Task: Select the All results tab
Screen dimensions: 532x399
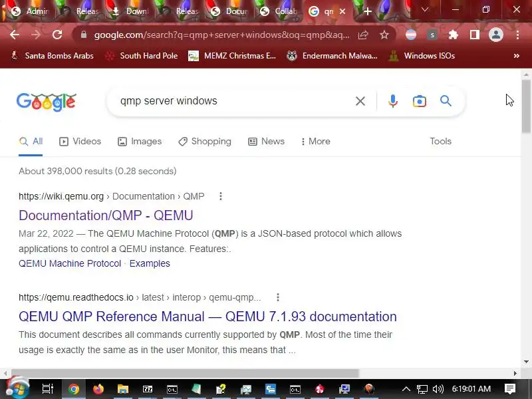Action: pos(31,141)
